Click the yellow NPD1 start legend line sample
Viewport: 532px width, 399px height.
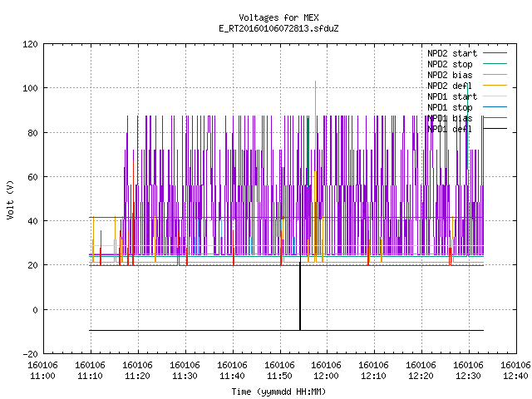point(495,96)
